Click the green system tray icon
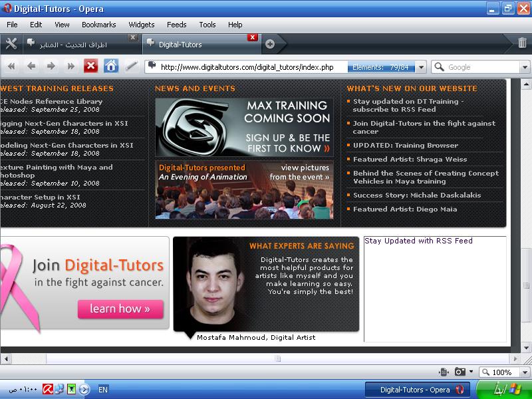Viewport: 532px width, 399px height. [71, 389]
